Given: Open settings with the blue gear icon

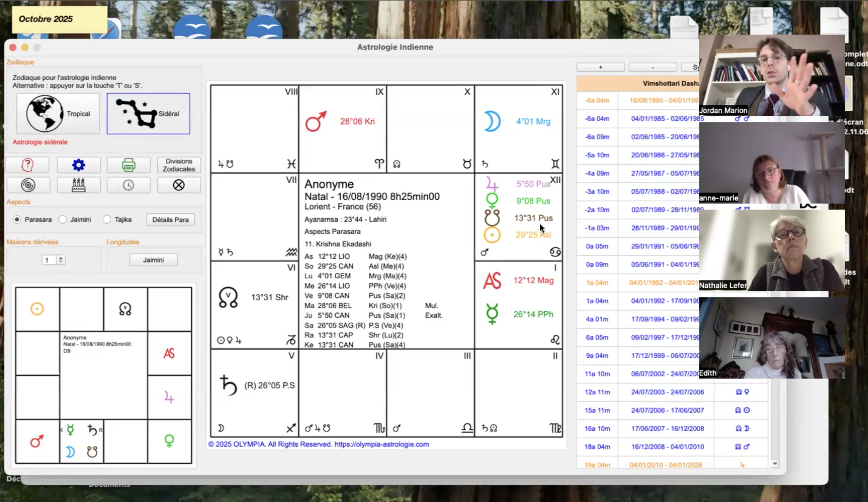Looking at the screenshot, I should (79, 165).
